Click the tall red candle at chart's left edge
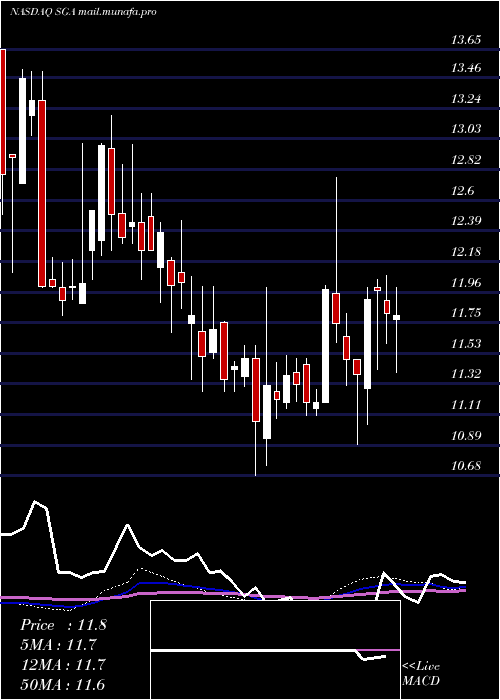The width and height of the screenshot is (500, 700). pyautogui.click(x=3, y=112)
